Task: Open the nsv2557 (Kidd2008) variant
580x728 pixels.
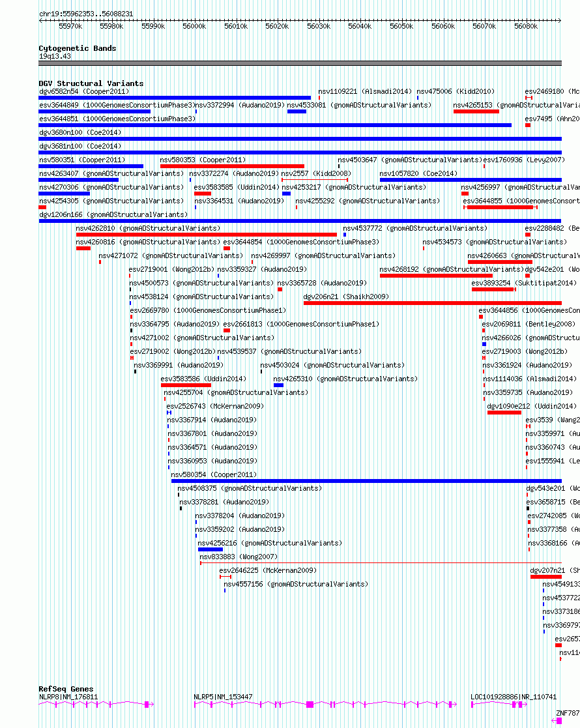Action: coord(316,173)
